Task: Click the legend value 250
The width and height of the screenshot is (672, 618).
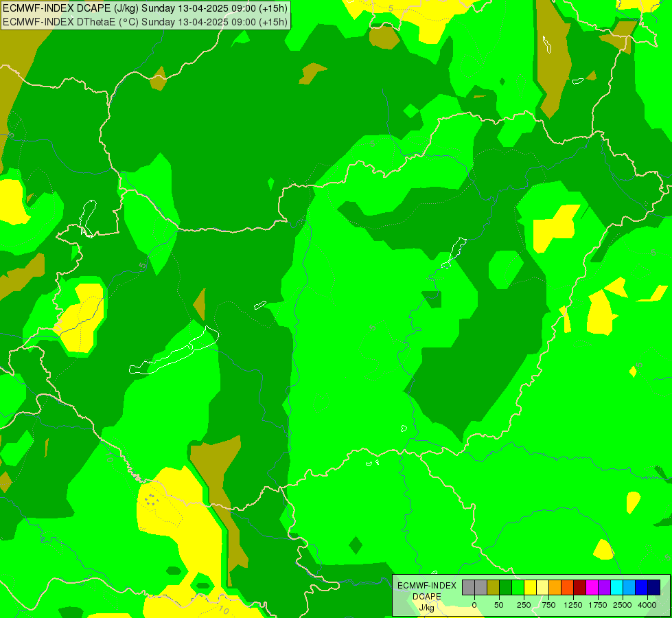Action: [524, 605]
